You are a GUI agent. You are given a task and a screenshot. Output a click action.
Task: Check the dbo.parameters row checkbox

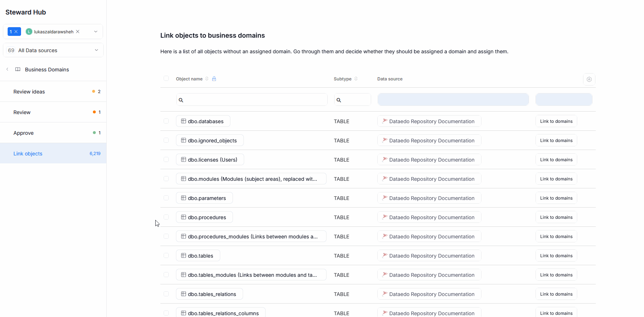tap(166, 198)
